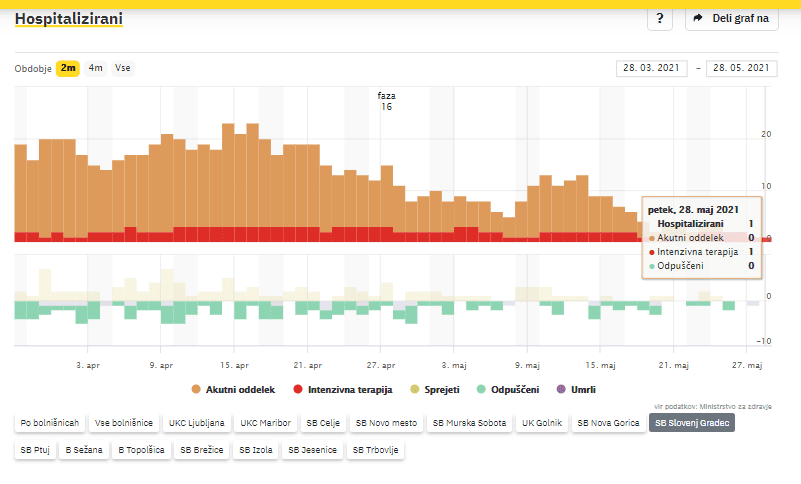Select SB Murska Sobota hospital
Image resolution: width=801 pixels, height=484 pixels.
pyautogui.click(x=470, y=423)
